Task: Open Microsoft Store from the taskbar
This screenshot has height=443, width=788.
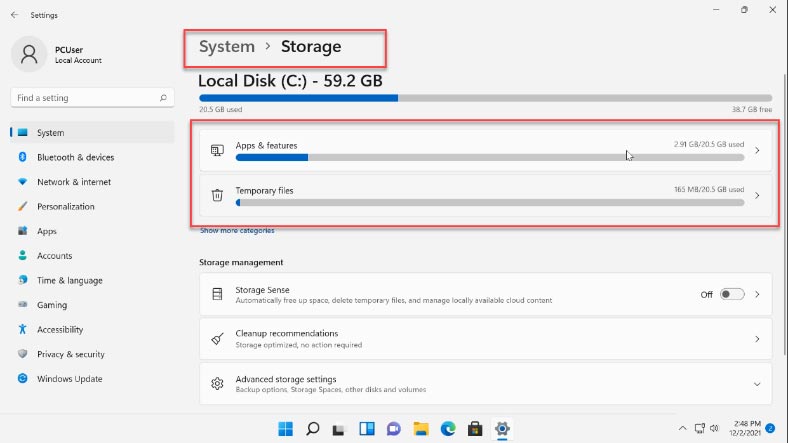Action: click(475, 428)
